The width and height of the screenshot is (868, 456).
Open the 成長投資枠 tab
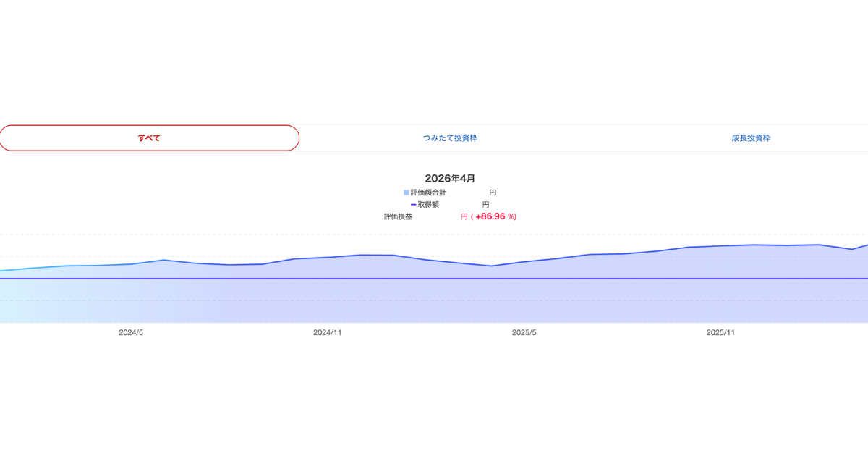(751, 138)
